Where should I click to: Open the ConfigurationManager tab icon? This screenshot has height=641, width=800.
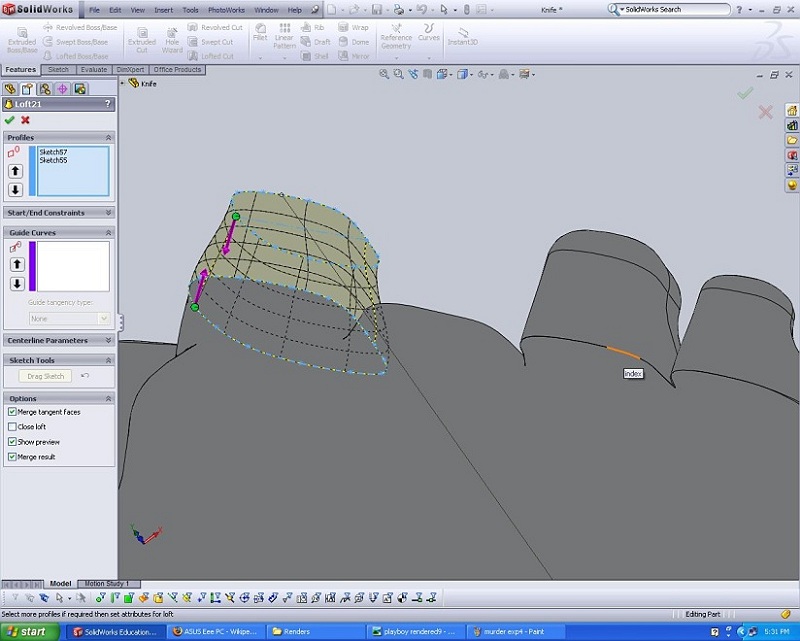click(45, 88)
